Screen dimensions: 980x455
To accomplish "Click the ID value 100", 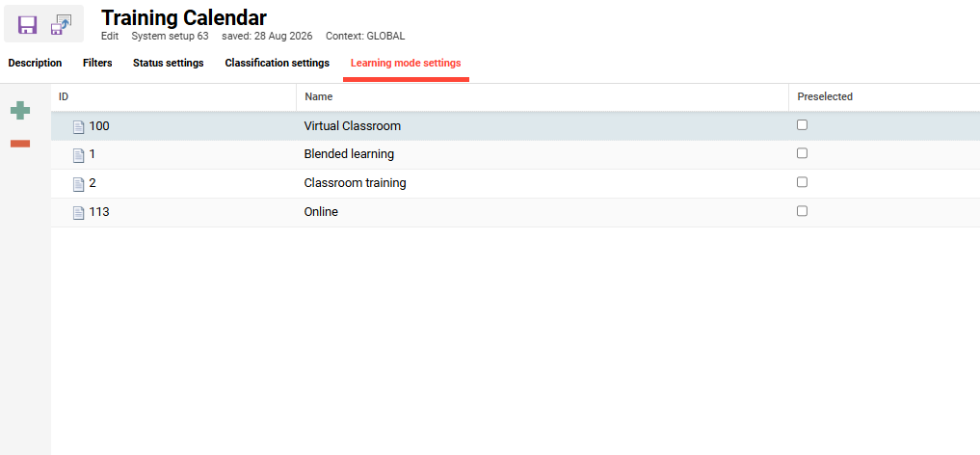I will click(98, 126).
